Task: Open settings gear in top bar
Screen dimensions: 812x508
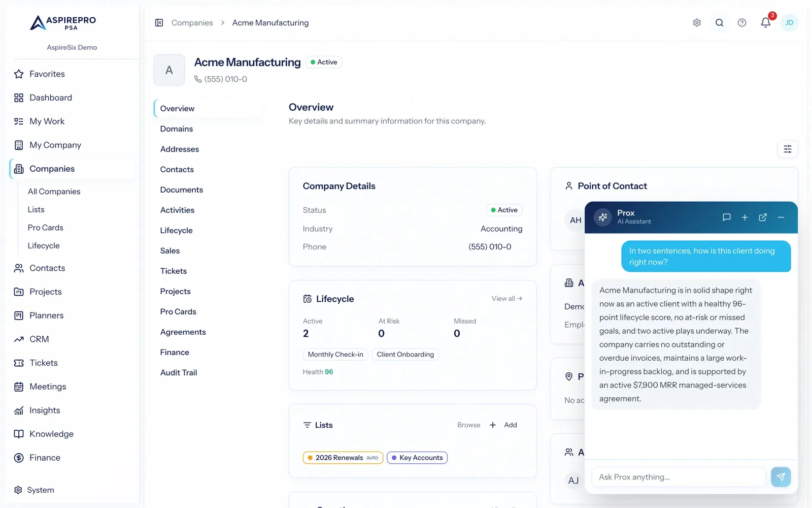Action: [x=697, y=23]
